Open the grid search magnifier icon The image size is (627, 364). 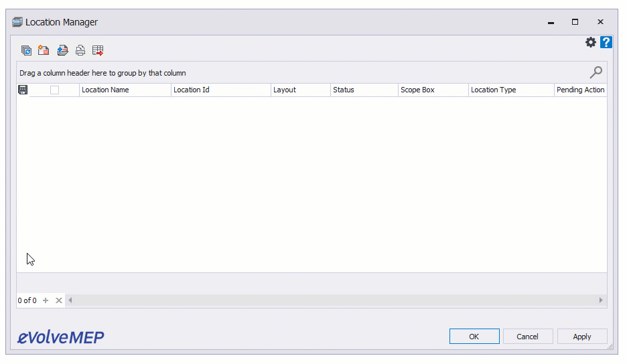(x=596, y=72)
